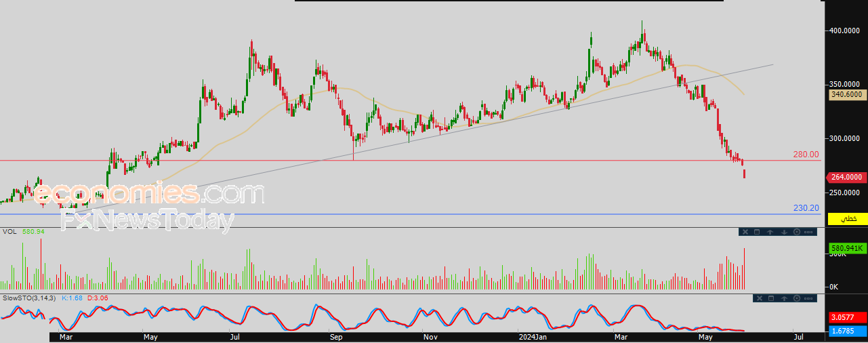Click the 230.20 support line label
The height and width of the screenshot is (343, 868).
tap(806, 208)
